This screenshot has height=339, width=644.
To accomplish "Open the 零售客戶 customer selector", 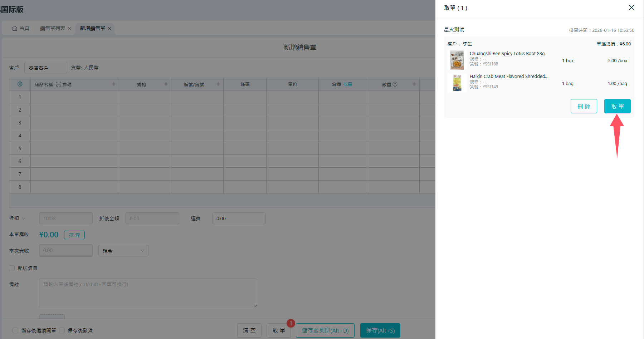I will (x=45, y=68).
